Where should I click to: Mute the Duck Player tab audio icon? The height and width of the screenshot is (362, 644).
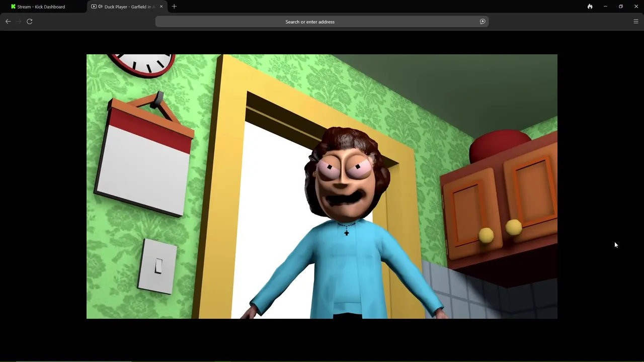[x=100, y=7]
